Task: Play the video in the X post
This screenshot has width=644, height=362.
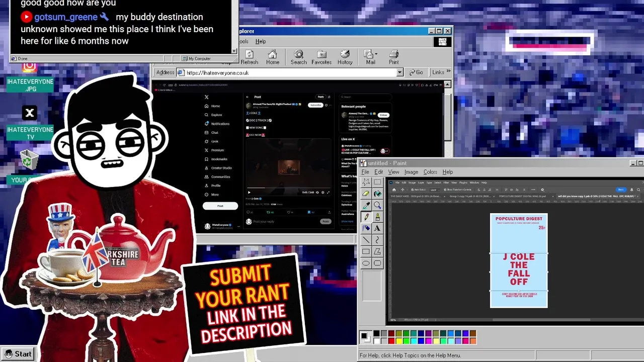Action: pos(249,192)
